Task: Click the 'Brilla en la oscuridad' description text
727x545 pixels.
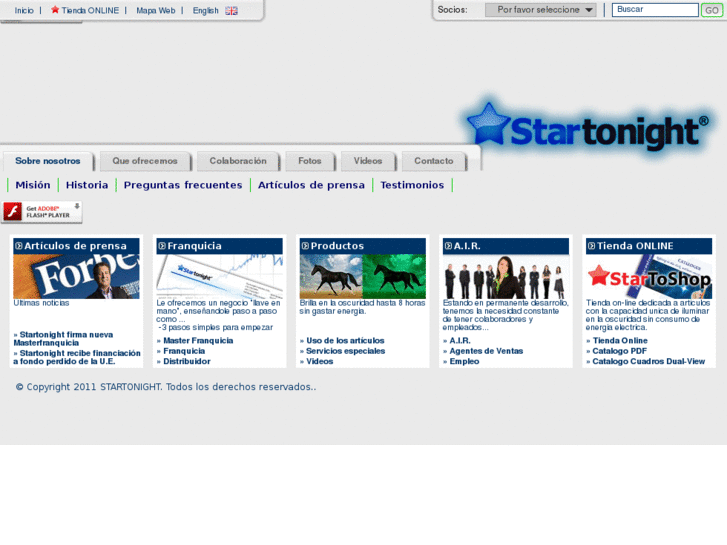Action: click(x=363, y=307)
